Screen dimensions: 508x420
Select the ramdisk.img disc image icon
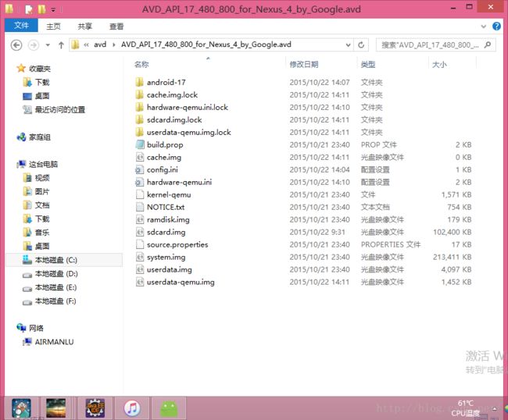140,219
